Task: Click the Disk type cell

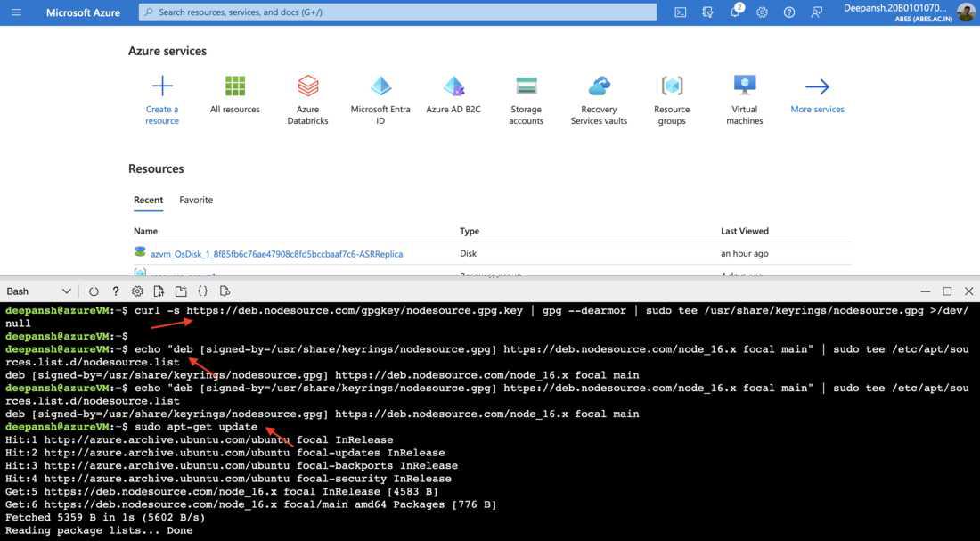Action: pos(468,254)
